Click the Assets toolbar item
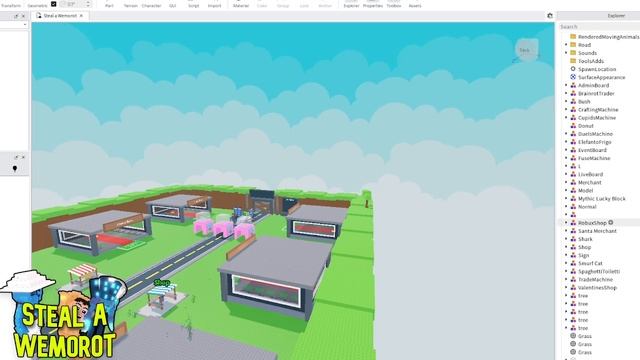The image size is (640, 360). pos(415,6)
